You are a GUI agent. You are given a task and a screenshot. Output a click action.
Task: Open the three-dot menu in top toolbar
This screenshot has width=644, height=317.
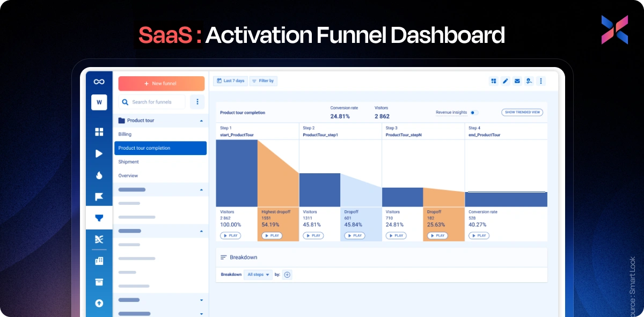[x=540, y=81]
